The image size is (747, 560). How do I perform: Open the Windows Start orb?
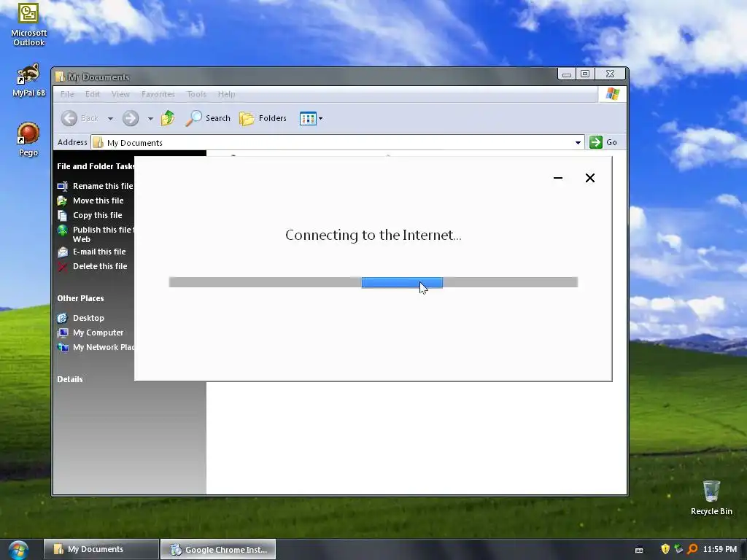tap(18, 550)
